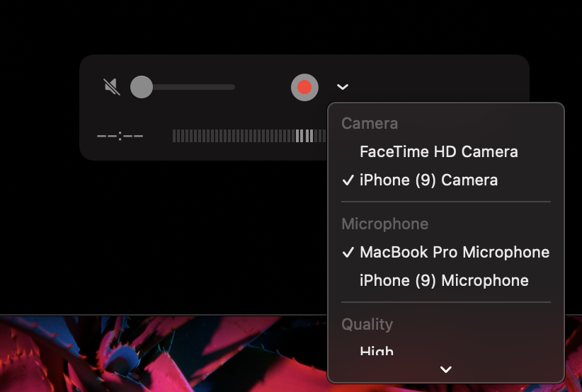
Task: Click the Microphone section header
Action: 385,224
